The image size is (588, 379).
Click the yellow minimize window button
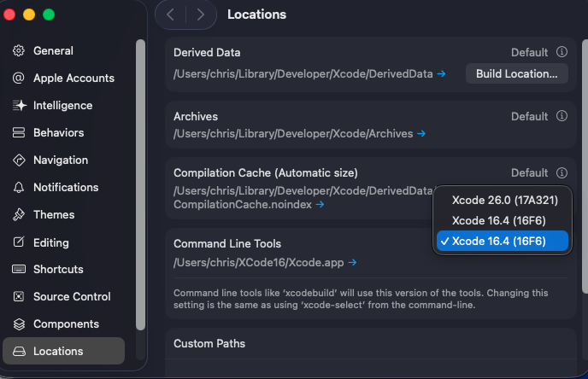[29, 15]
